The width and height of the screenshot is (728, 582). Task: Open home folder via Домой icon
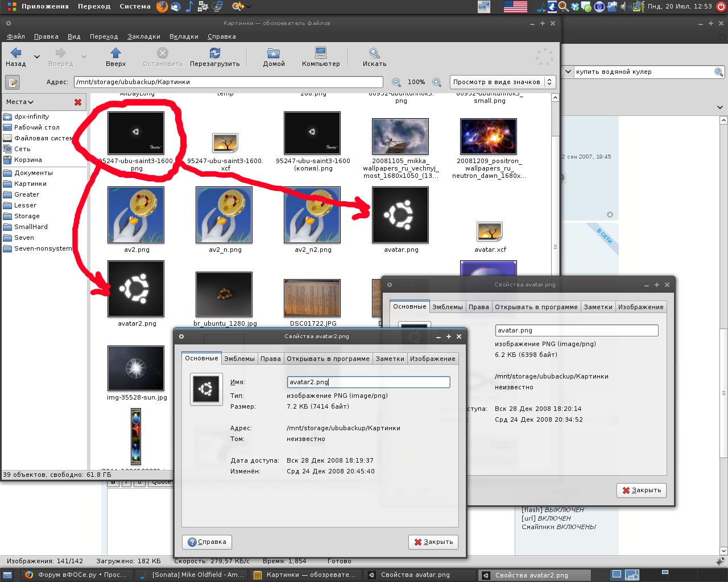(x=274, y=53)
